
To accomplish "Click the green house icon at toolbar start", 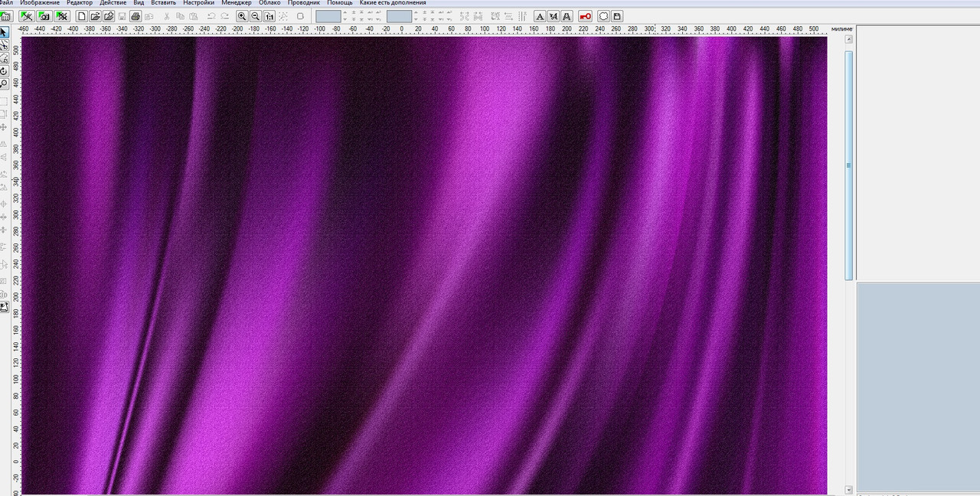I will click(x=5, y=16).
